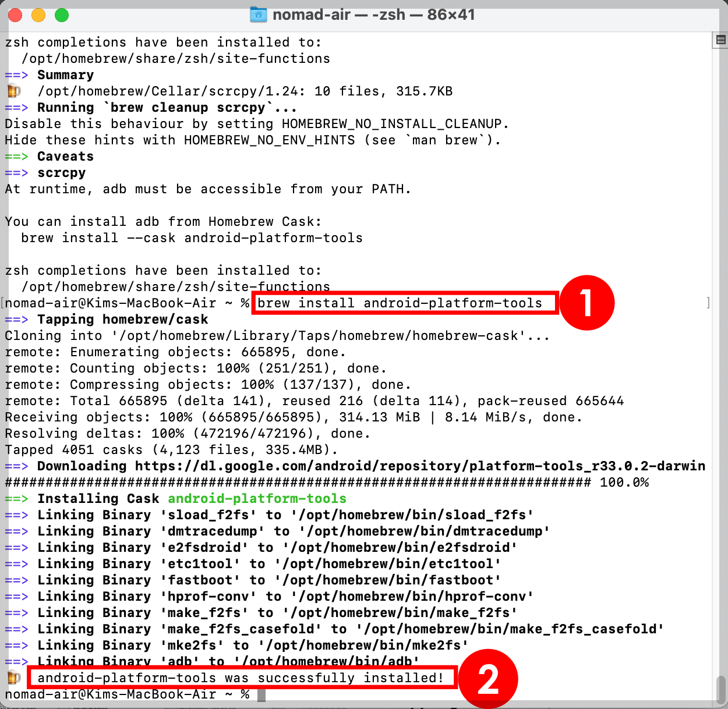Click the beer mug icon beside 'successfully installed' line
The width and height of the screenshot is (728, 709).
click(x=13, y=678)
